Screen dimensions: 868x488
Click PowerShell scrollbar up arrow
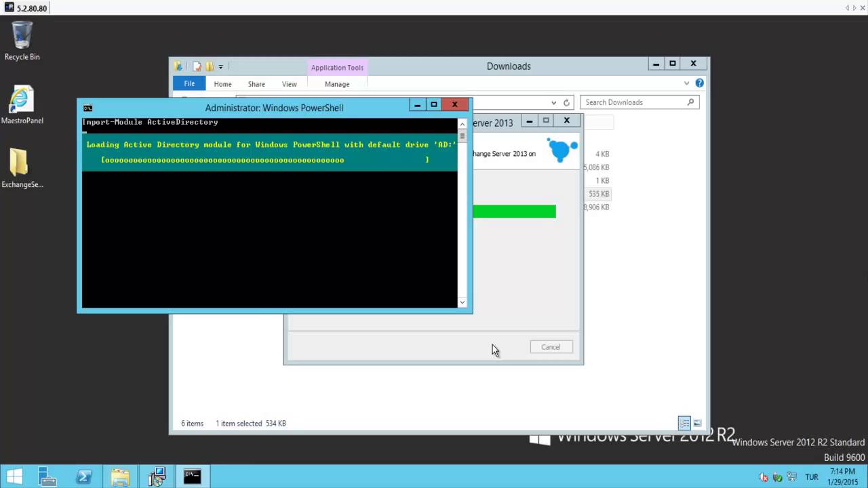click(x=462, y=124)
